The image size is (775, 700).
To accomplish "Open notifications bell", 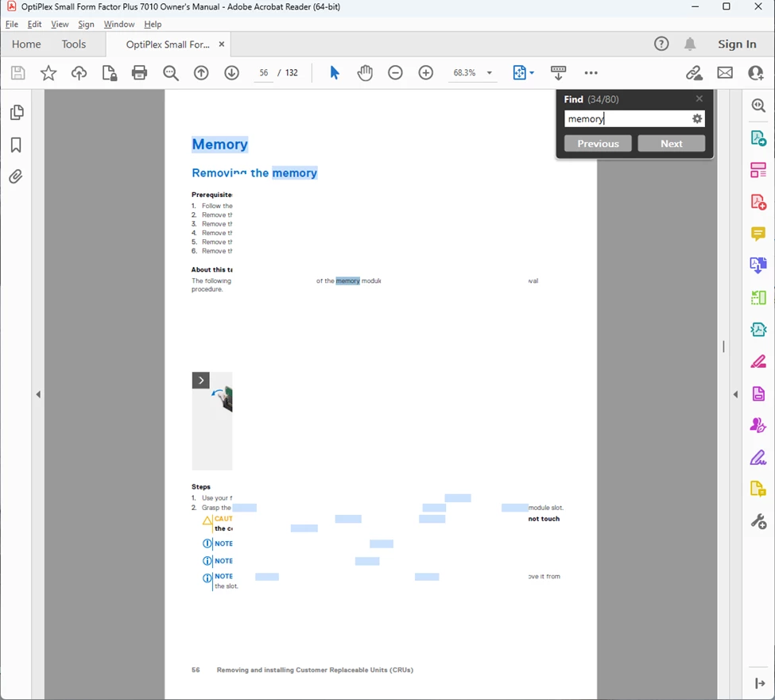I will coord(690,44).
